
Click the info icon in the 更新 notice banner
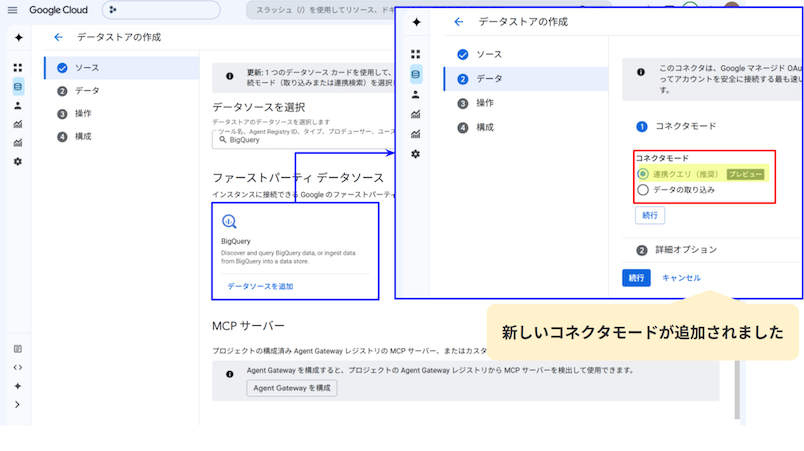click(230, 76)
